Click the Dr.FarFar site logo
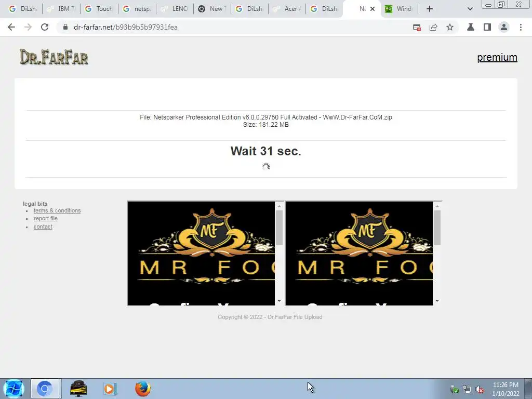532x399 pixels. pyautogui.click(x=54, y=57)
